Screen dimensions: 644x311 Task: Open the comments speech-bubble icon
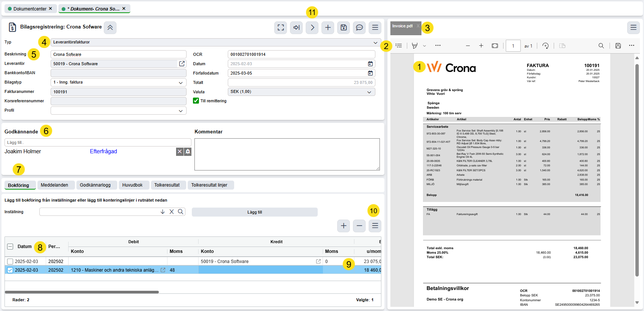point(359,27)
